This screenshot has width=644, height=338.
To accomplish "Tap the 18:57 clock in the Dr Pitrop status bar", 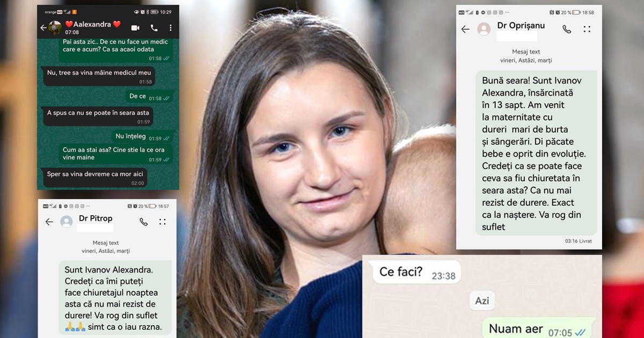I will point(164,206).
